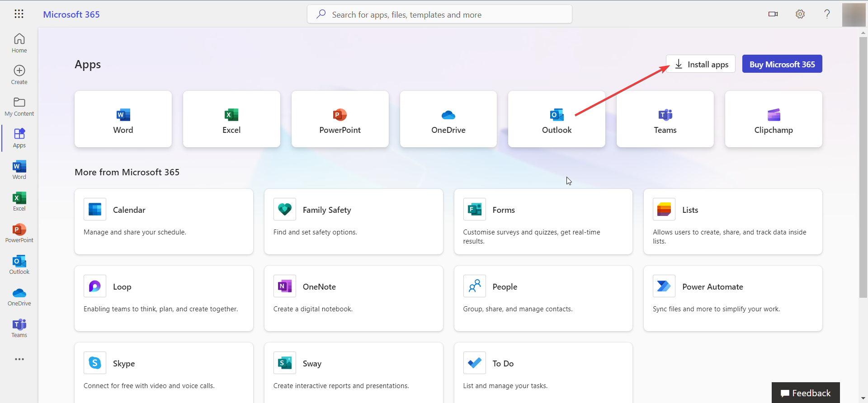Open the settings gear icon
Screen dimensions: 868x403
point(800,14)
